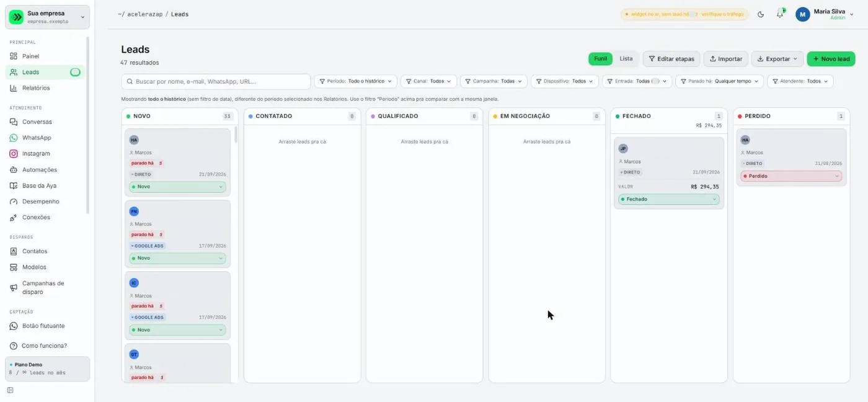Click the JP avatar in Fechado column
868x402 pixels.
click(x=623, y=148)
